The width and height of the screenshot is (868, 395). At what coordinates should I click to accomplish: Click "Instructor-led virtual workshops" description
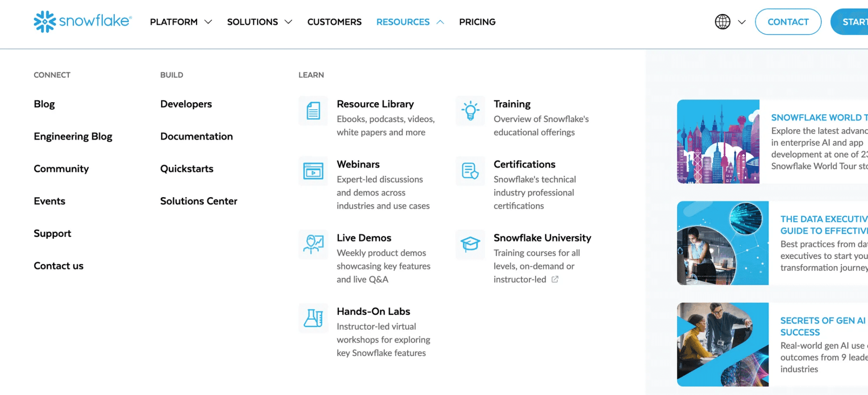point(383,340)
